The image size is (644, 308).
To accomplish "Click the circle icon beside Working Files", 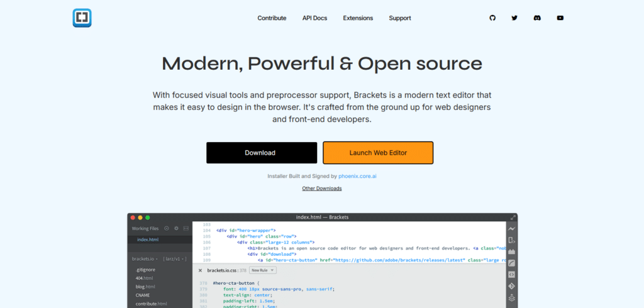I will pos(167,228).
